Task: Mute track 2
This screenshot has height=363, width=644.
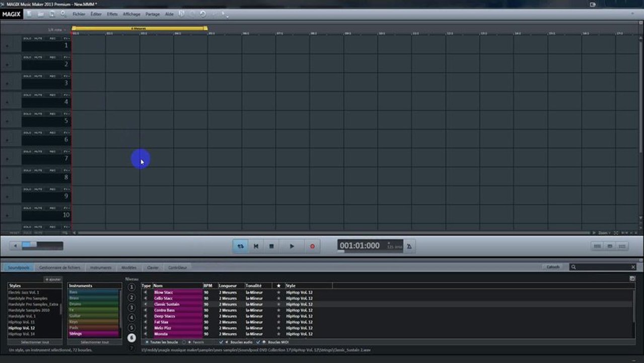Action: click(x=38, y=57)
